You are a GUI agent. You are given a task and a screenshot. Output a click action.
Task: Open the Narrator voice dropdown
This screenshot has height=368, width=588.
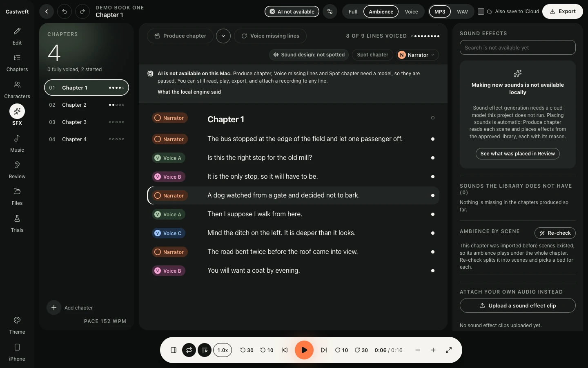tap(417, 55)
